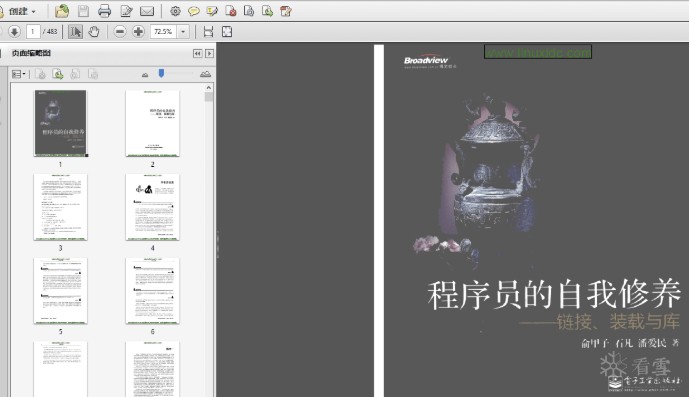Viewport: 689px width, 397px height.
Task: Click the delete pages icon with red X
Action: coord(231,11)
